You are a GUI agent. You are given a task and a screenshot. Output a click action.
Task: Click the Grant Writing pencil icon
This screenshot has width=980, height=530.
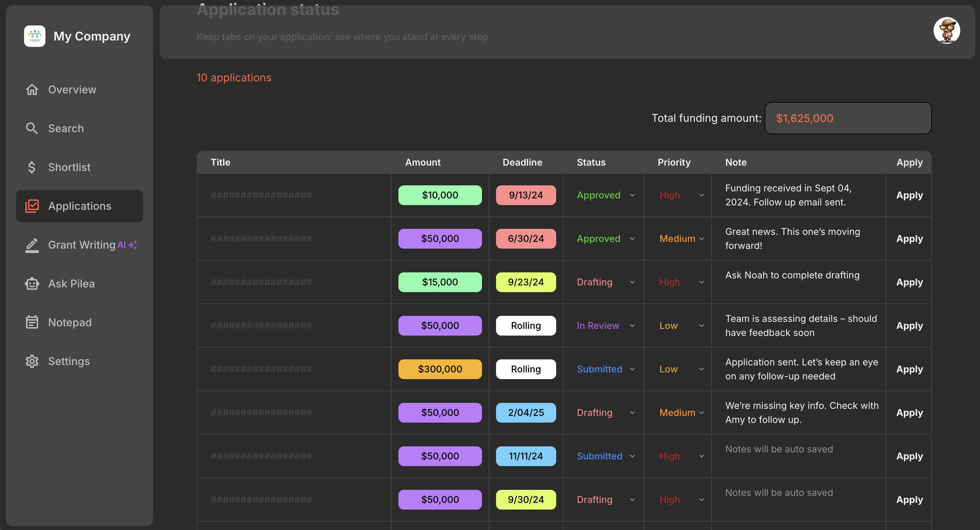click(x=32, y=245)
